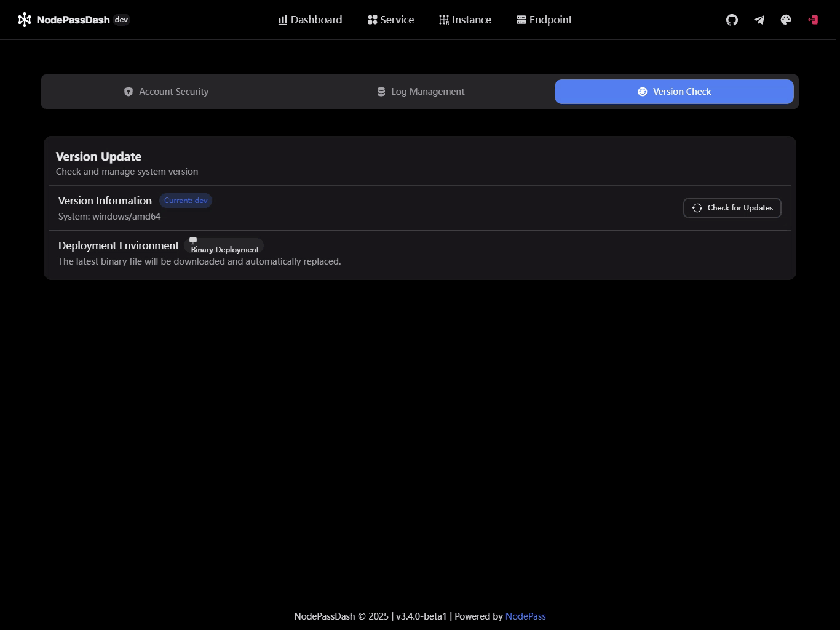Click the NodePassDash logo icon
Image resolution: width=840 pixels, height=630 pixels.
pos(25,20)
